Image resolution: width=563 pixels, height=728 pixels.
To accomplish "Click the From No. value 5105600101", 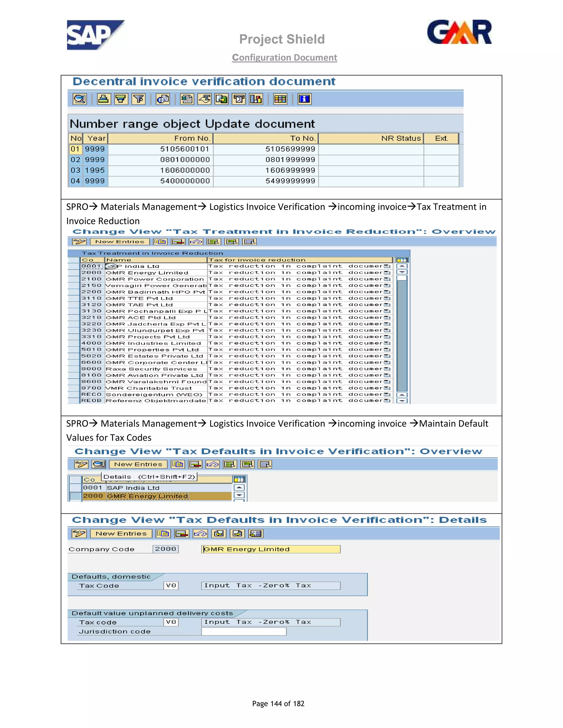I will [185, 149].
